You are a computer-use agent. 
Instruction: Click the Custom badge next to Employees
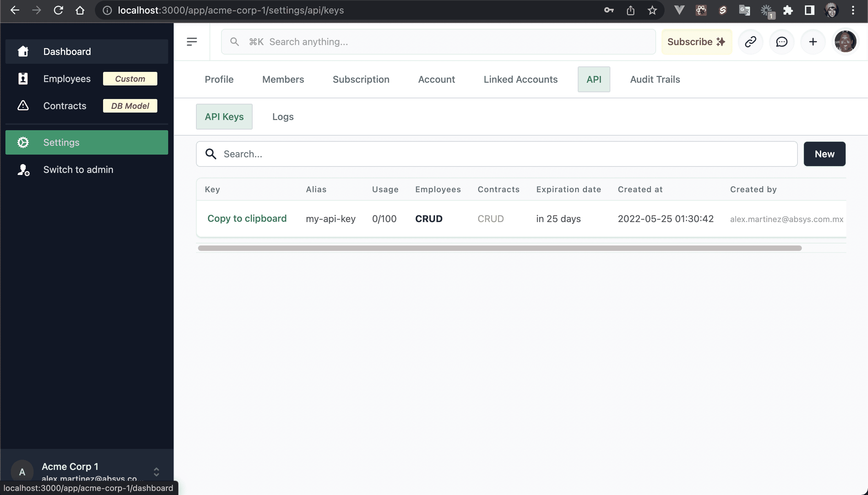pos(130,79)
